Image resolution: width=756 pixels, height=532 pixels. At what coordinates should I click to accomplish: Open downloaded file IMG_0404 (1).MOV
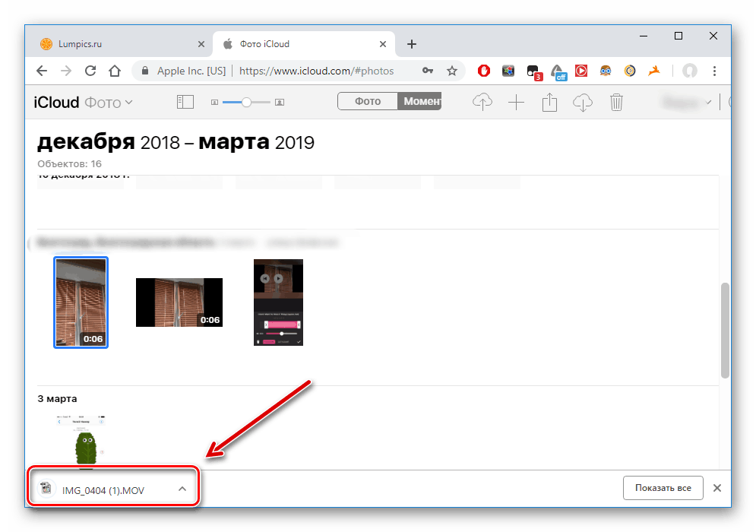click(103, 490)
